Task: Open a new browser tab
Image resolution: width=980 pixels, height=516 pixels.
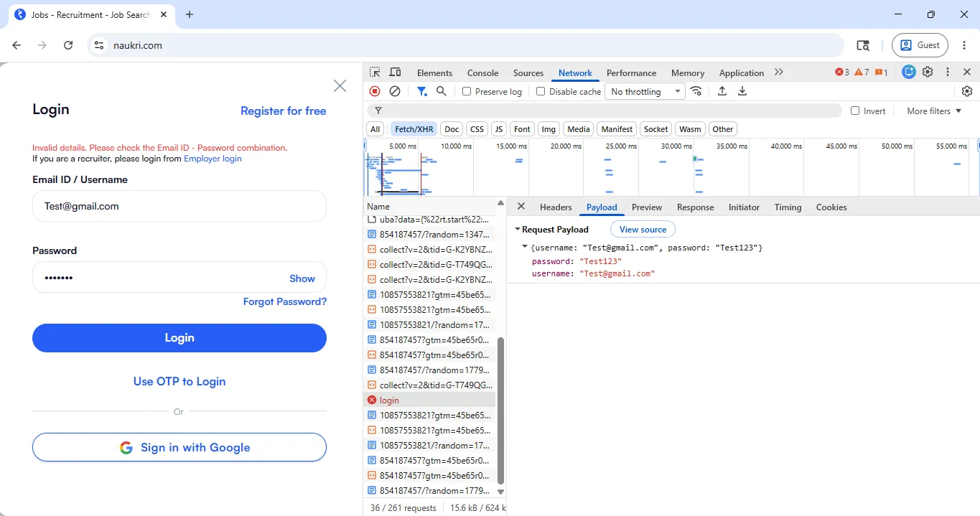Action: click(190, 14)
